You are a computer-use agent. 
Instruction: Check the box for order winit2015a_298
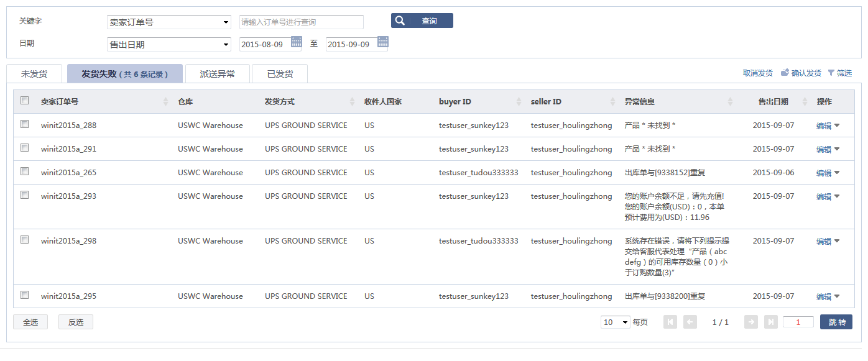tap(25, 240)
